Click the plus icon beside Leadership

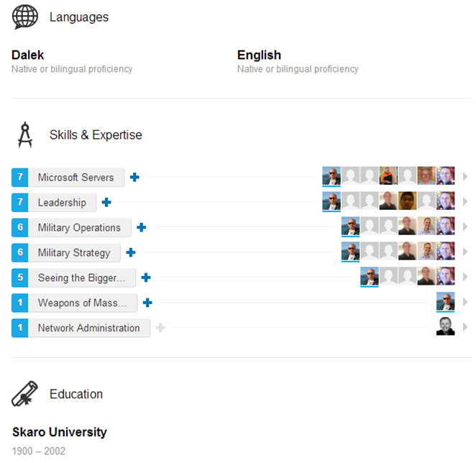[106, 202]
